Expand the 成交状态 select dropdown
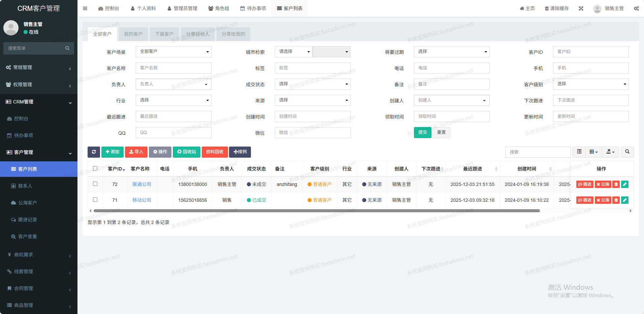Viewport: 644px width, 314px height. click(313, 84)
